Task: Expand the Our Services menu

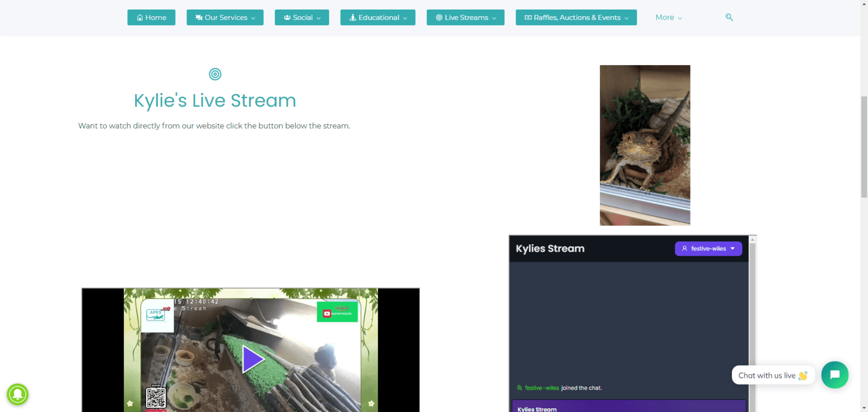Action: (x=225, y=17)
